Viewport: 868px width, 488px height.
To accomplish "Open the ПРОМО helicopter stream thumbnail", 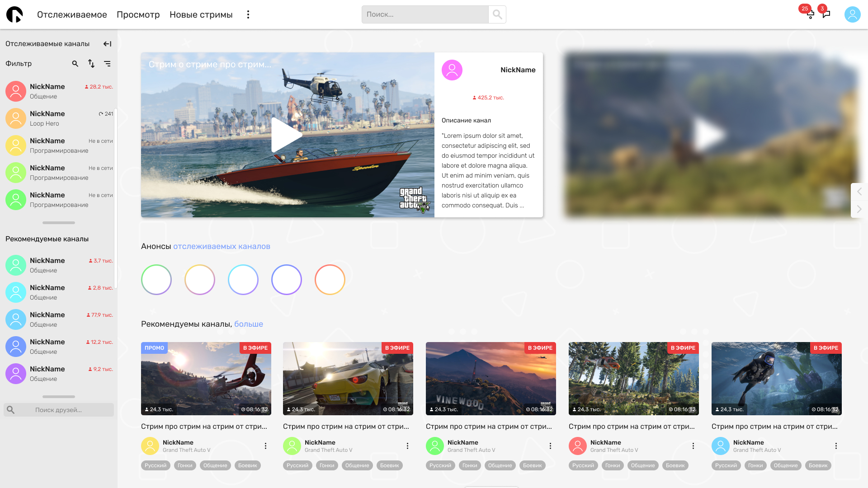I will point(206,379).
